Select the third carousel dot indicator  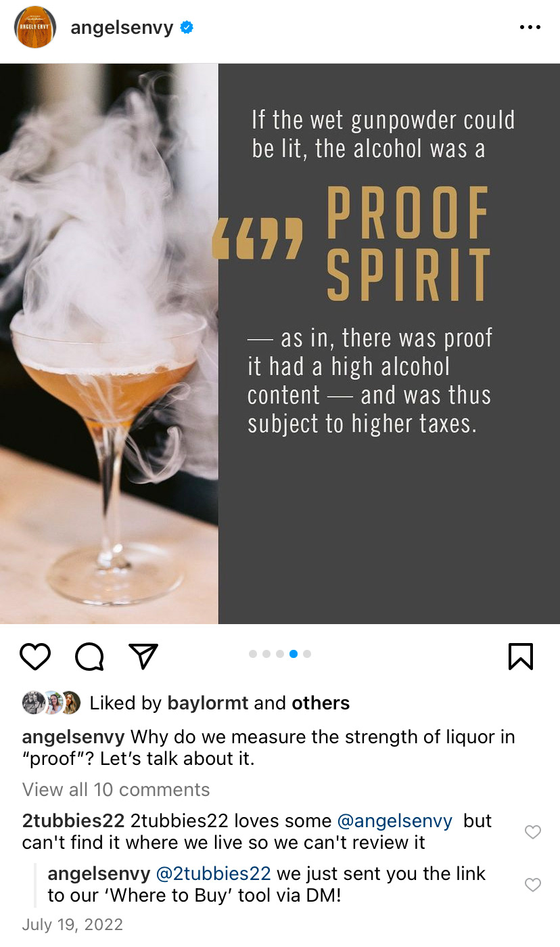[280, 654]
